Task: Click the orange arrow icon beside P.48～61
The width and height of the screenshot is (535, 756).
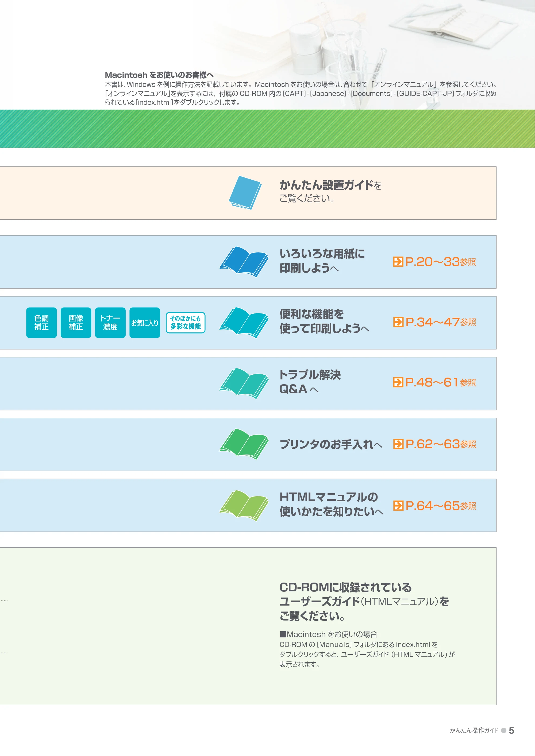Action: coord(398,382)
